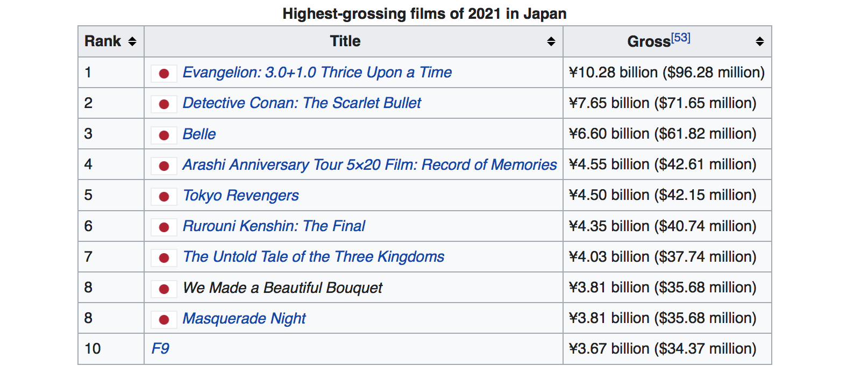Sort table by Title column arrows
Screen dimensions: 868x373
click(x=551, y=41)
